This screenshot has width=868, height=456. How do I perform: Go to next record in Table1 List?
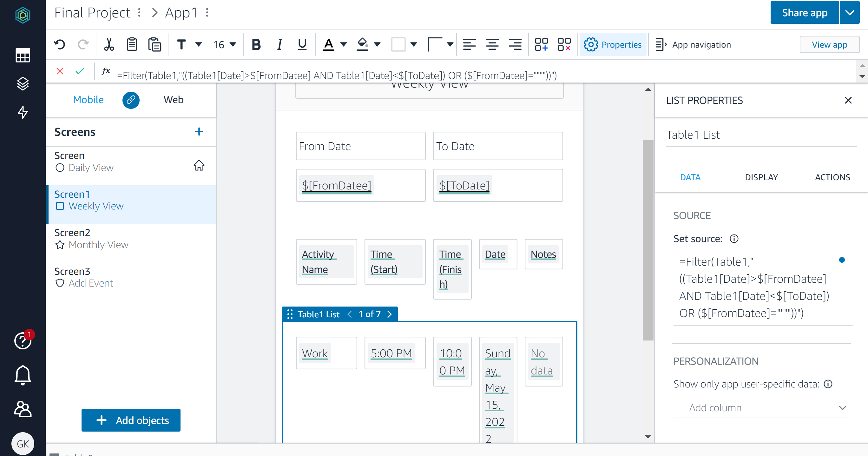[390, 314]
